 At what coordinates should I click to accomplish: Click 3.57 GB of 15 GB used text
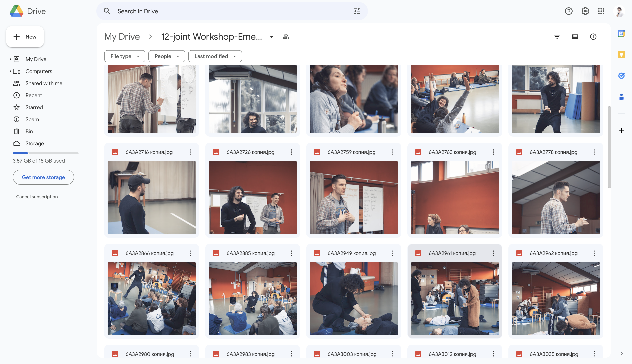point(39,161)
